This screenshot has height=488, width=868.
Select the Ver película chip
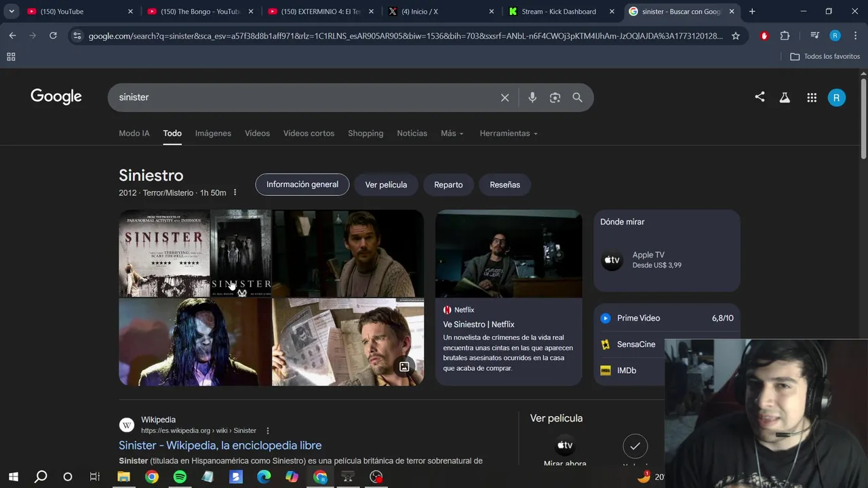[x=386, y=184]
